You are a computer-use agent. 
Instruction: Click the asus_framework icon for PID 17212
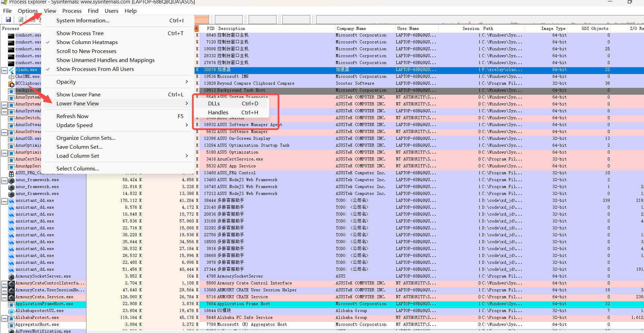[x=11, y=194]
